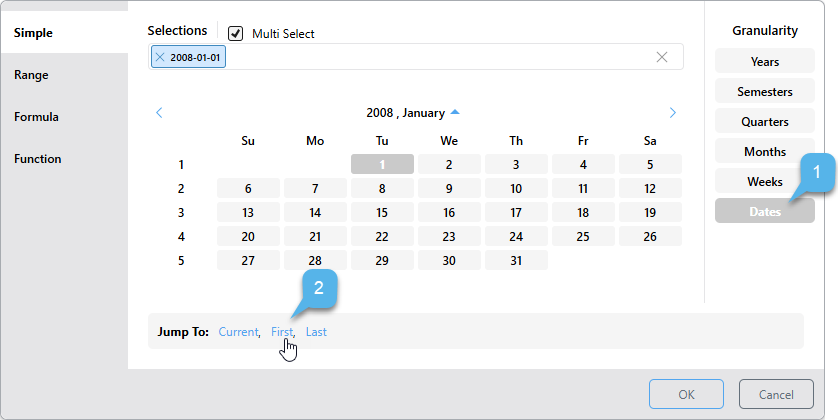Screen dimensions: 838x420
Task: Open the Formula tab
Action: tap(36, 117)
